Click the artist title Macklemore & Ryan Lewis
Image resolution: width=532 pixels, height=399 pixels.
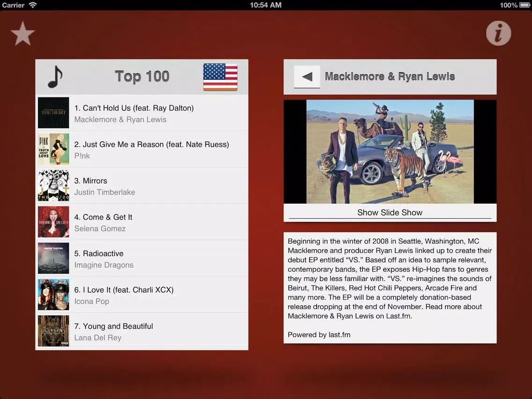click(x=390, y=76)
